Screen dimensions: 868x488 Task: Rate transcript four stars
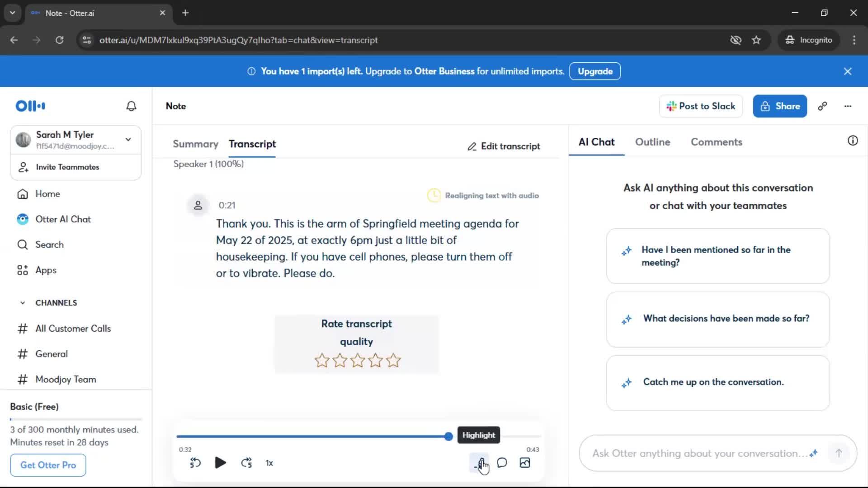coord(375,361)
